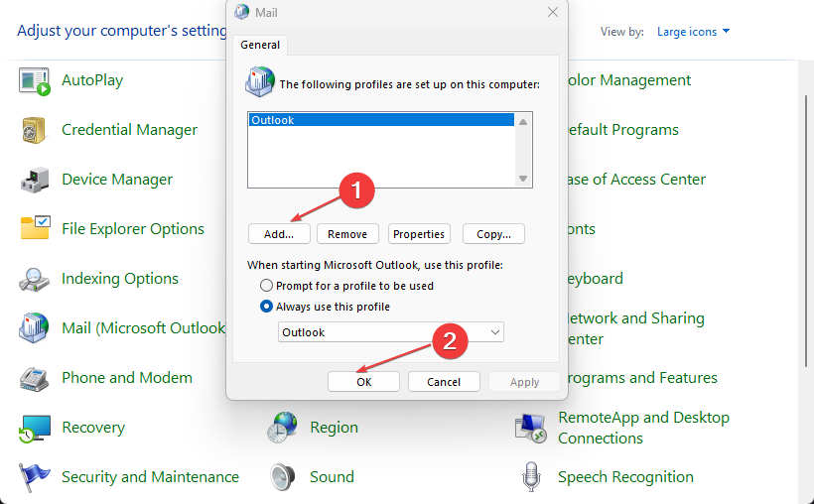Open the RemoteApp and Desktop Connections icon
Viewport: 814px width, 504px height.
pyautogui.click(x=530, y=429)
